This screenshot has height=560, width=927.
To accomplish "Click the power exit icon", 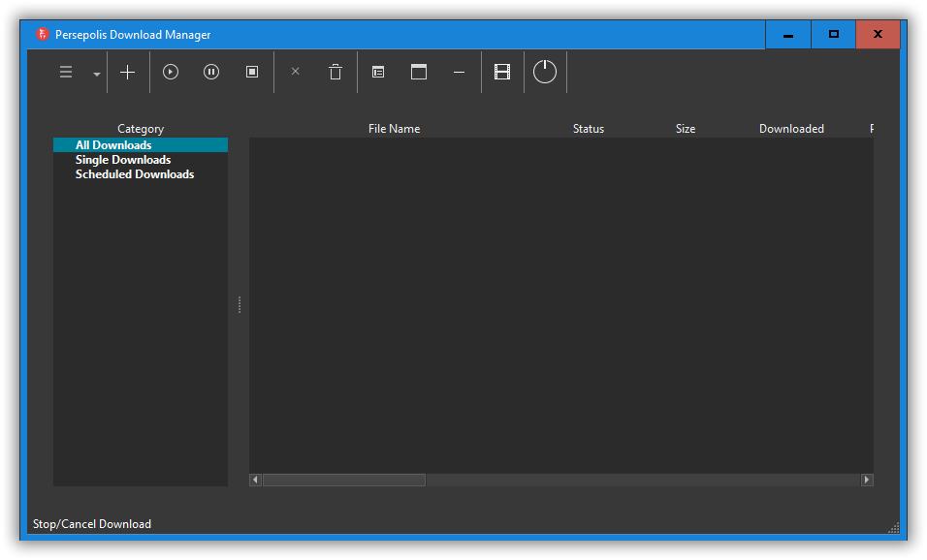I will 545,72.
